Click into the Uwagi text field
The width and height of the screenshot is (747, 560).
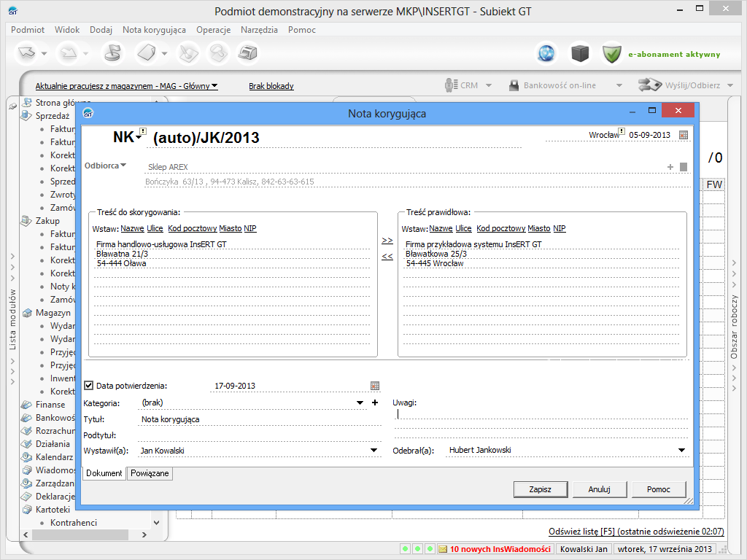tap(540, 414)
